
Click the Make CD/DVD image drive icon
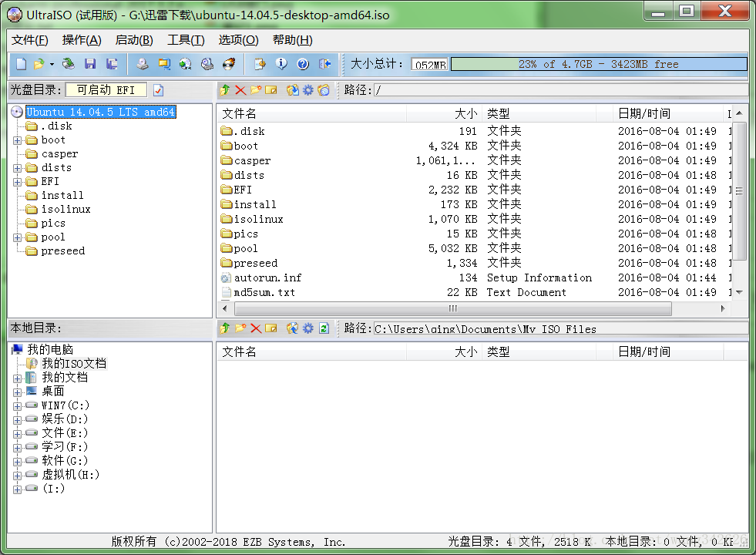coord(143,64)
